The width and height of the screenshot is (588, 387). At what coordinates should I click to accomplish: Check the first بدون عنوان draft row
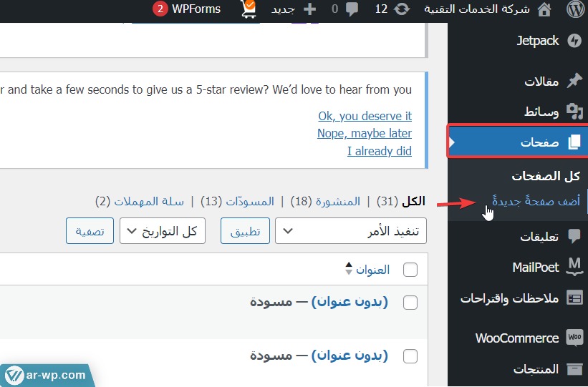click(x=410, y=303)
